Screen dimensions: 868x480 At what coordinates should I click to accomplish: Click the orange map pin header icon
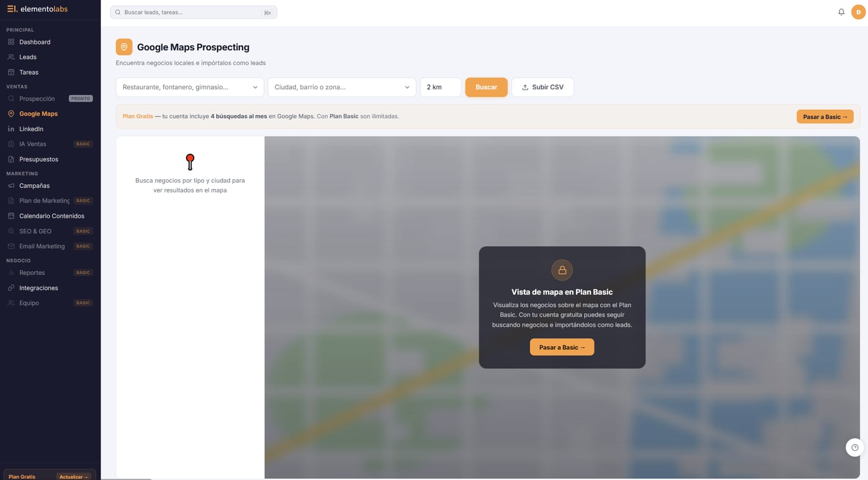click(x=124, y=47)
